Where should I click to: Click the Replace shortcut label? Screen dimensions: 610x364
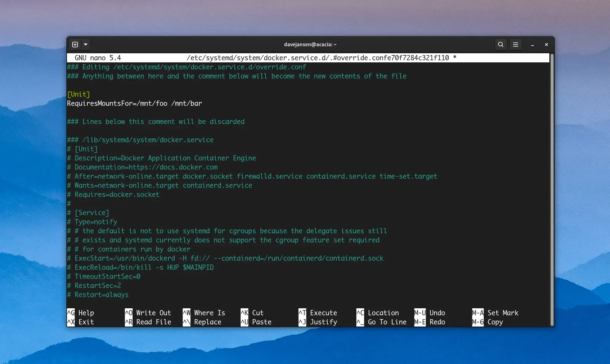[207, 322]
